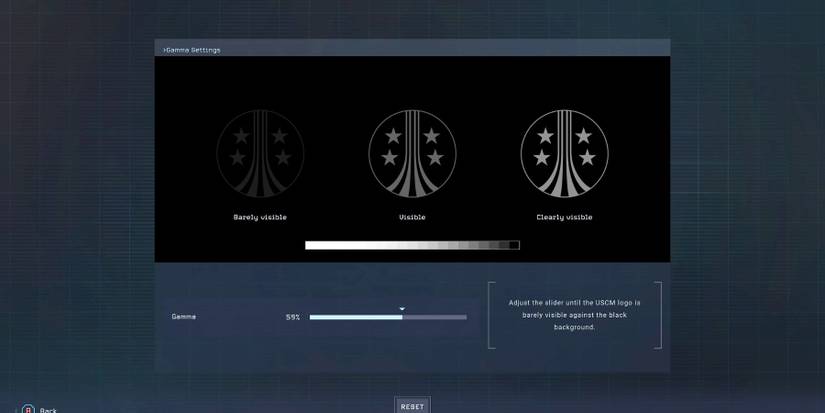The image size is (825, 413).
Task: Click the Gamma label
Action: pos(184,317)
